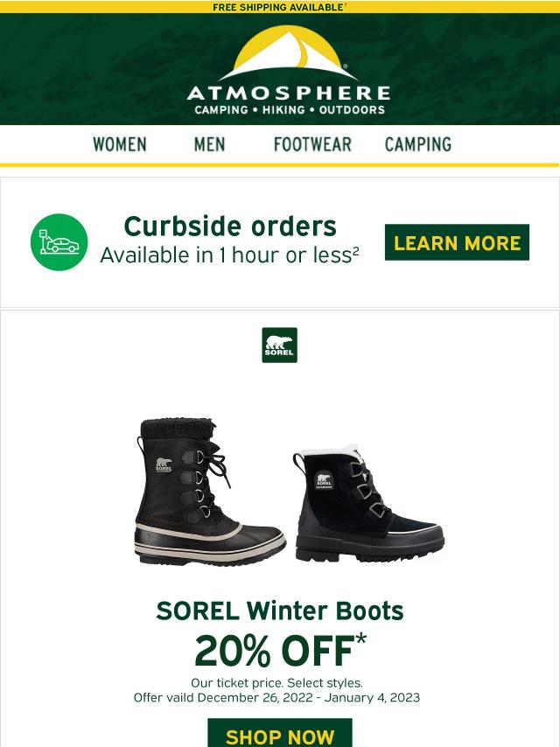Click the offer valid dates line
Viewport: 560px width, 747px height.
(x=276, y=697)
